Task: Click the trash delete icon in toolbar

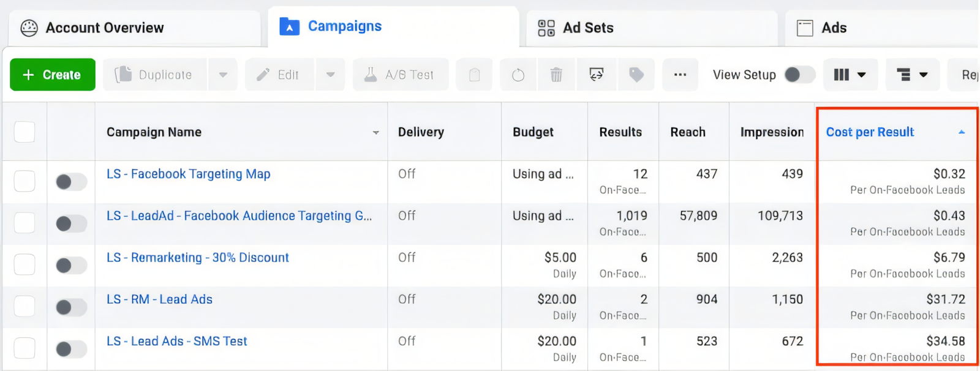Action: [x=556, y=75]
